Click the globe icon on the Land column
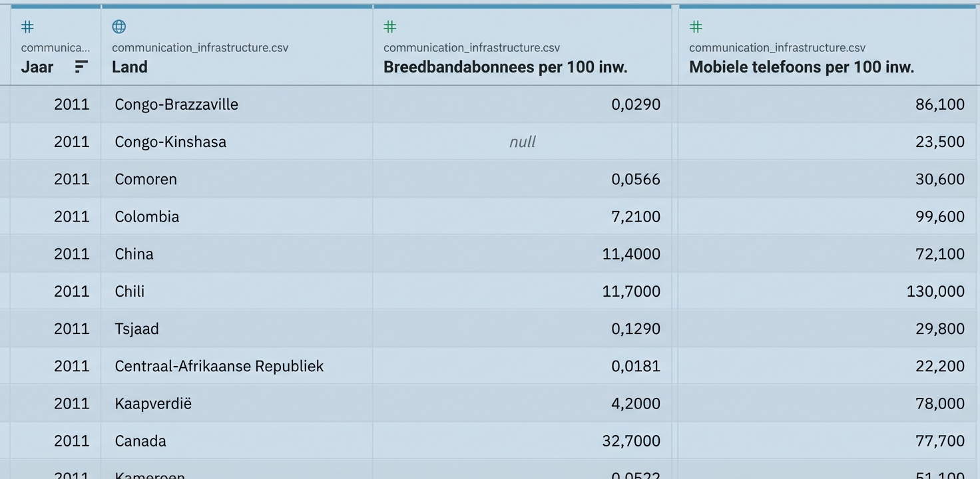This screenshot has height=479, width=980. tap(119, 27)
